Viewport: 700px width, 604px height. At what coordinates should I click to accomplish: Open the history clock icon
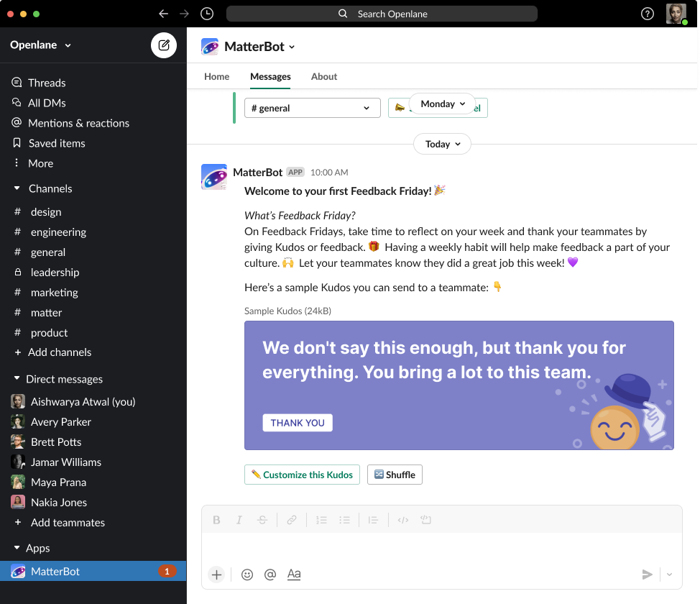[207, 14]
